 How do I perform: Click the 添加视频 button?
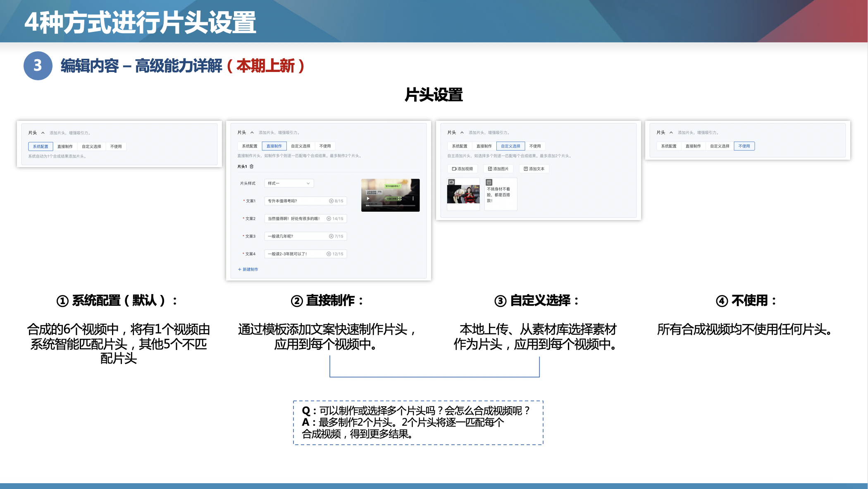(x=463, y=169)
